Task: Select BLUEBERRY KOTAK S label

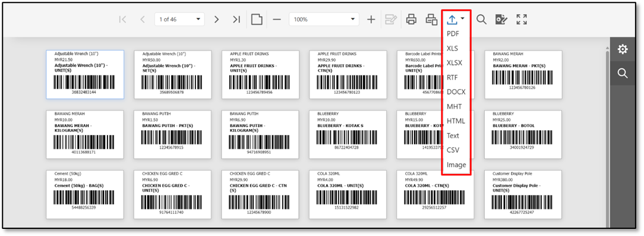Action: coord(348,134)
